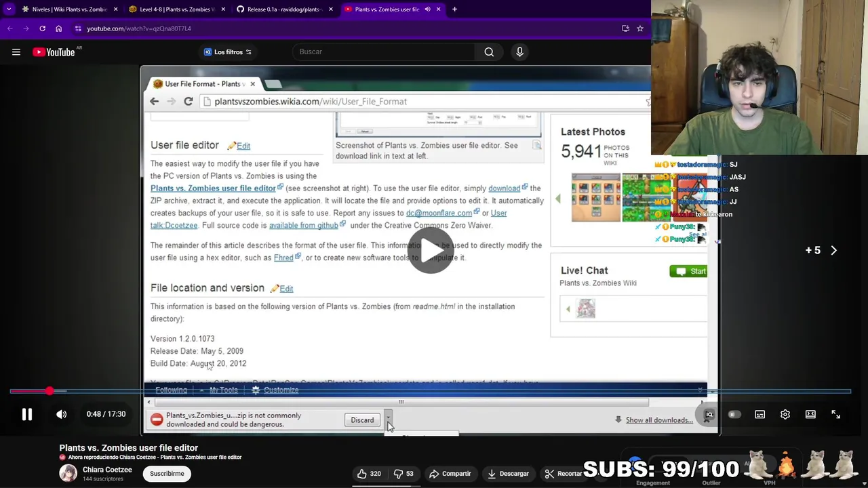The image size is (868, 488).
Task: Click the Descargar download button
Action: tap(509, 474)
